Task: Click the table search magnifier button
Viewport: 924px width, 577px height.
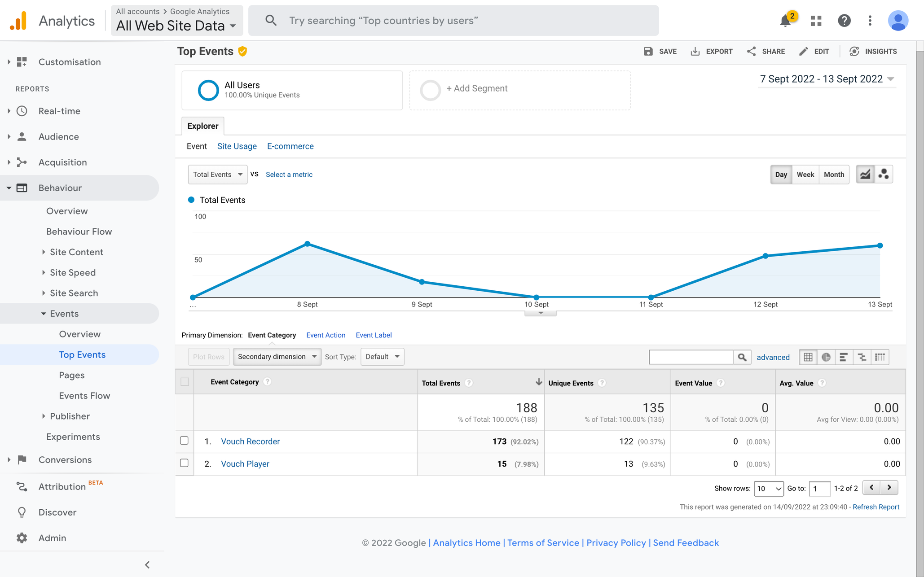Action: coord(742,357)
